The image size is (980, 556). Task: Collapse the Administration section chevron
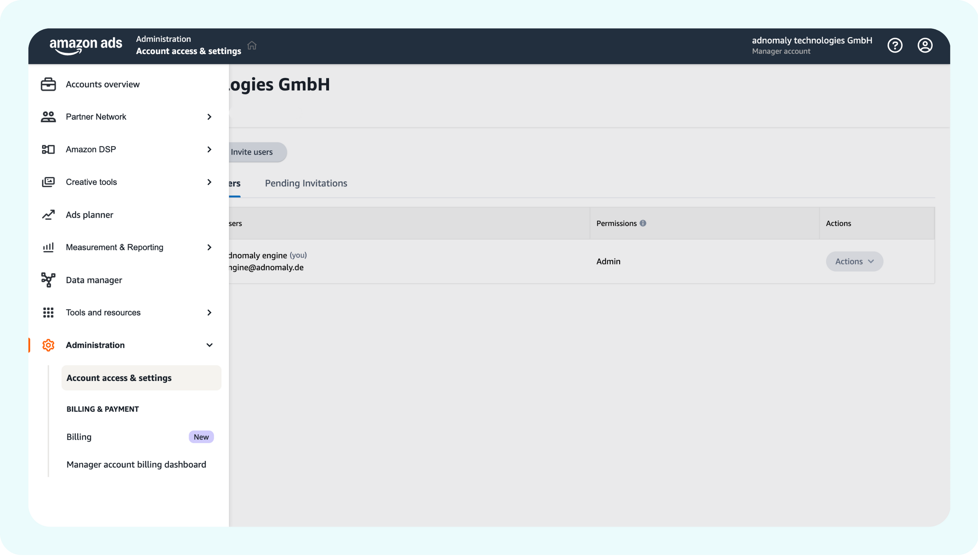[x=209, y=345]
